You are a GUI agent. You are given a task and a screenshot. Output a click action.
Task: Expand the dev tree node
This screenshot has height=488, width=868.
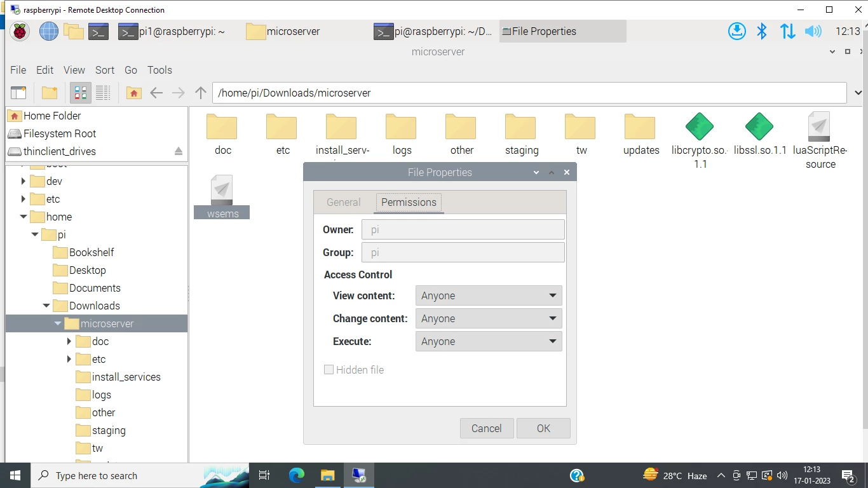pyautogui.click(x=24, y=181)
